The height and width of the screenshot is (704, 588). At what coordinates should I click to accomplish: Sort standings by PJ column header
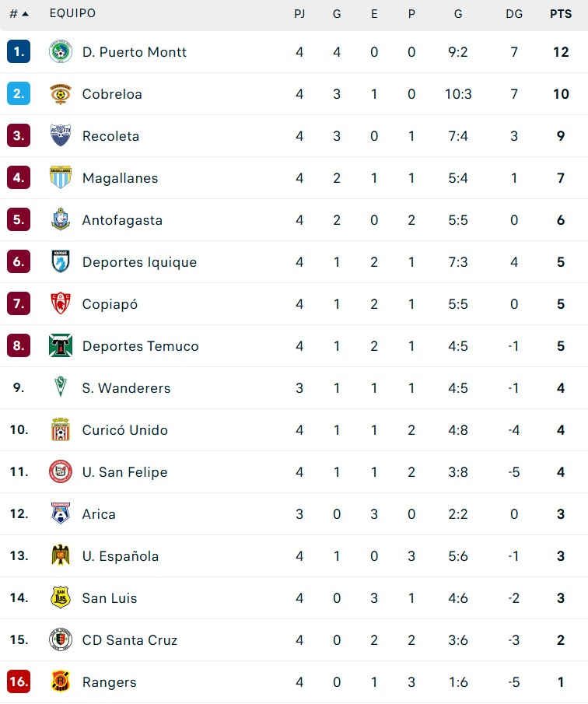[299, 14]
